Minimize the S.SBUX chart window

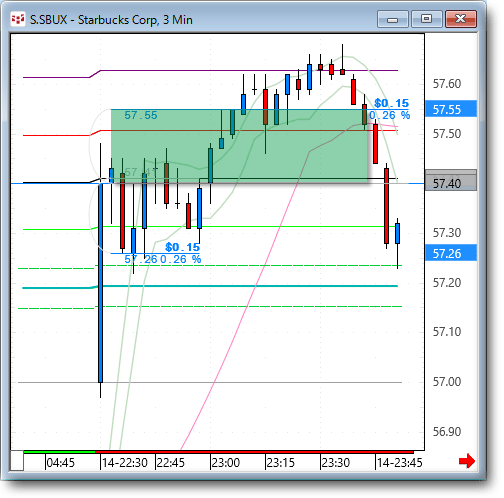[x=393, y=19]
